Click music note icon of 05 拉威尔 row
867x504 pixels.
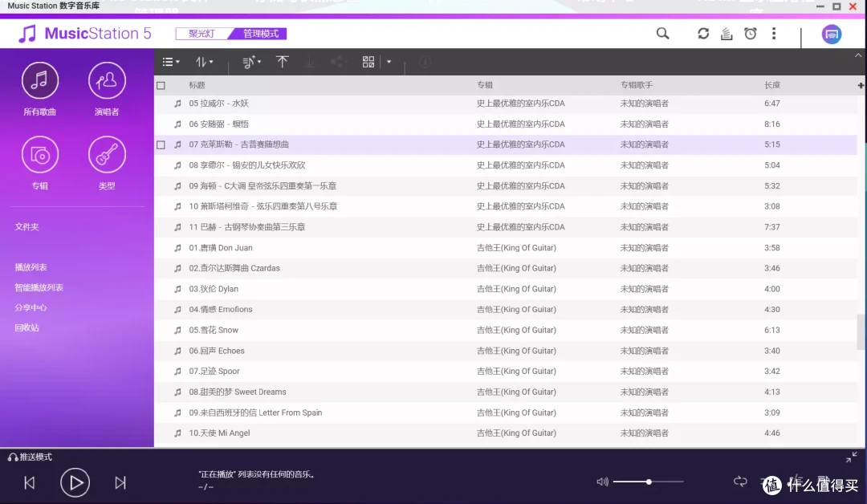[177, 104]
